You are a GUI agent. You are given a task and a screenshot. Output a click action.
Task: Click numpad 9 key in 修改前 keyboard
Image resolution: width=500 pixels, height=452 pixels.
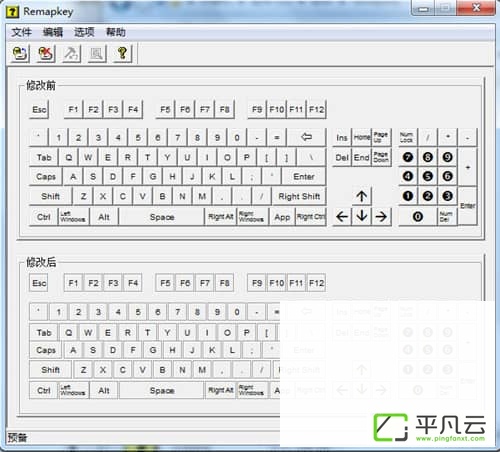point(447,157)
